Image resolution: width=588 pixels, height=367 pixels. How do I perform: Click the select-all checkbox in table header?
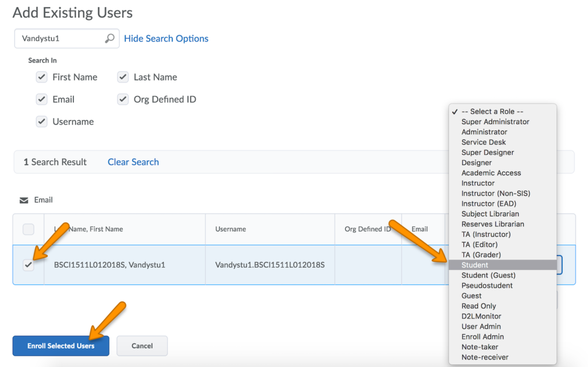pos(28,229)
